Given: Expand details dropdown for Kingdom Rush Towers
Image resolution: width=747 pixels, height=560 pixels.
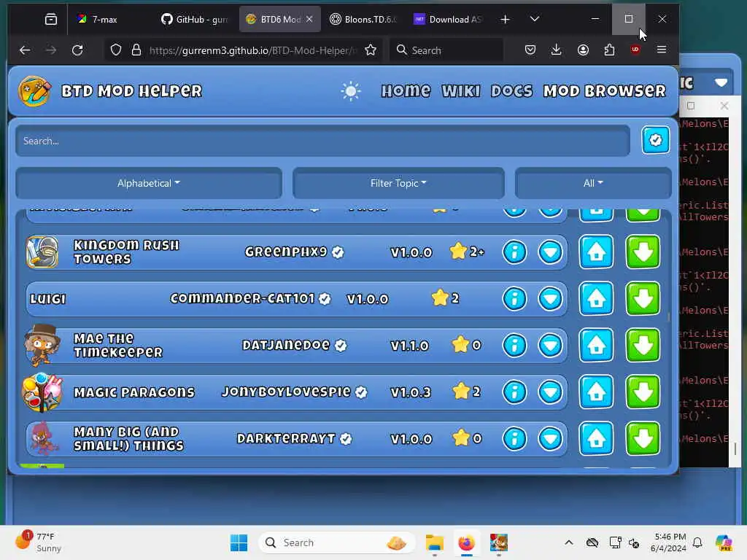Looking at the screenshot, I should coord(550,252).
